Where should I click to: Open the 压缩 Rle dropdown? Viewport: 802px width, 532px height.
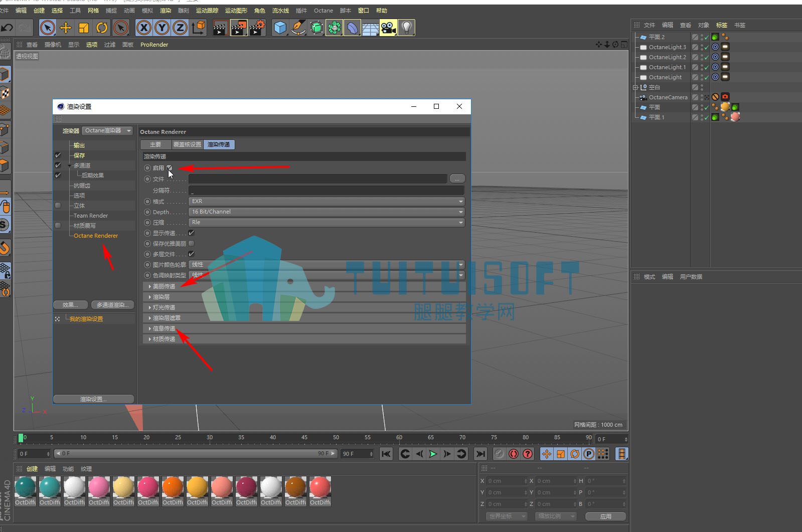click(x=327, y=223)
